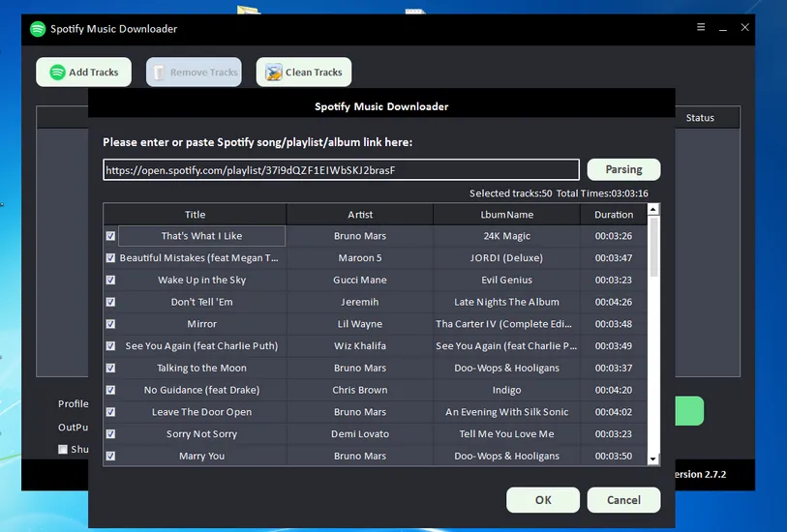
Task: Uncheck the Wake Up in the Sky checkbox
Action: (110, 280)
